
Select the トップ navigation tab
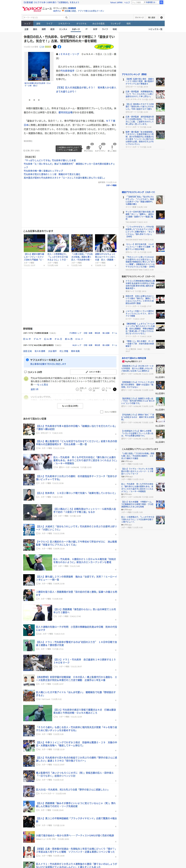pos(27,24)
